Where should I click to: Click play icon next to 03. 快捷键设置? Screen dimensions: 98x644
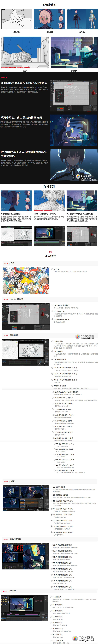pyautogui.click(x=52, y=311)
